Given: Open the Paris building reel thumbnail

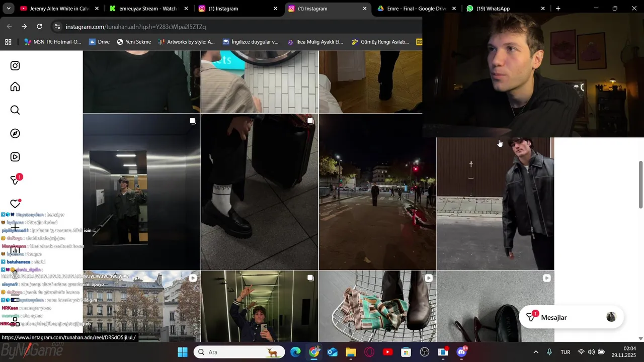Looking at the screenshot, I should click(x=141, y=306).
